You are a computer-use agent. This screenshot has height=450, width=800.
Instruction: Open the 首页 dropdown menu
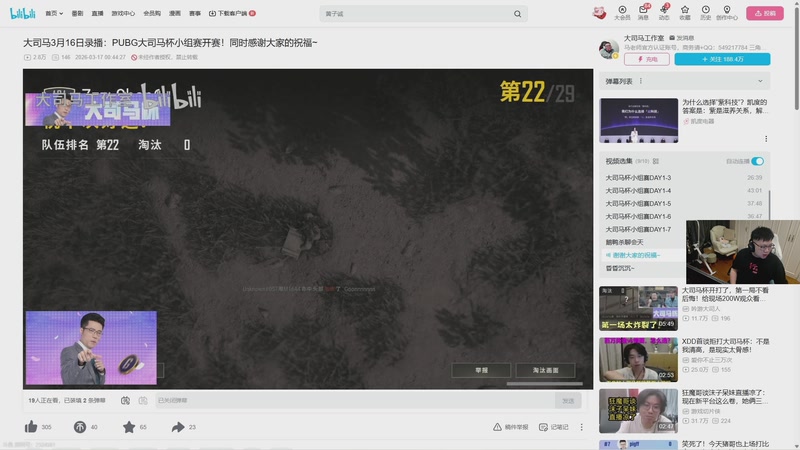(x=54, y=13)
